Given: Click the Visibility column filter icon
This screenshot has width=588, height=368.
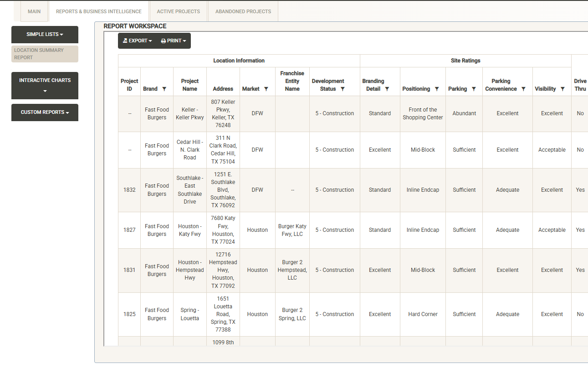Looking at the screenshot, I should tap(562, 89).
